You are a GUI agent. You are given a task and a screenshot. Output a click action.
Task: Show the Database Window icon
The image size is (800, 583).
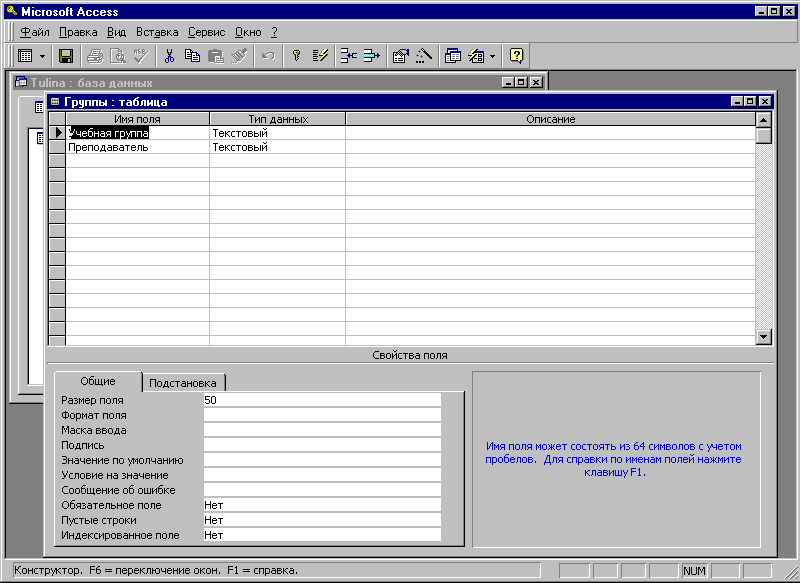pos(452,56)
